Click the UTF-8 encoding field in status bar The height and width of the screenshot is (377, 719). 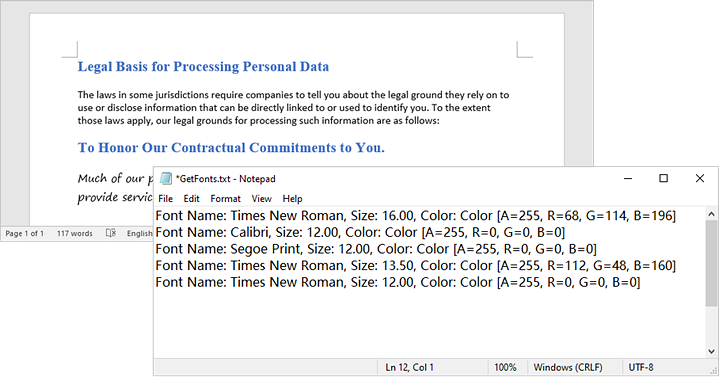click(641, 367)
